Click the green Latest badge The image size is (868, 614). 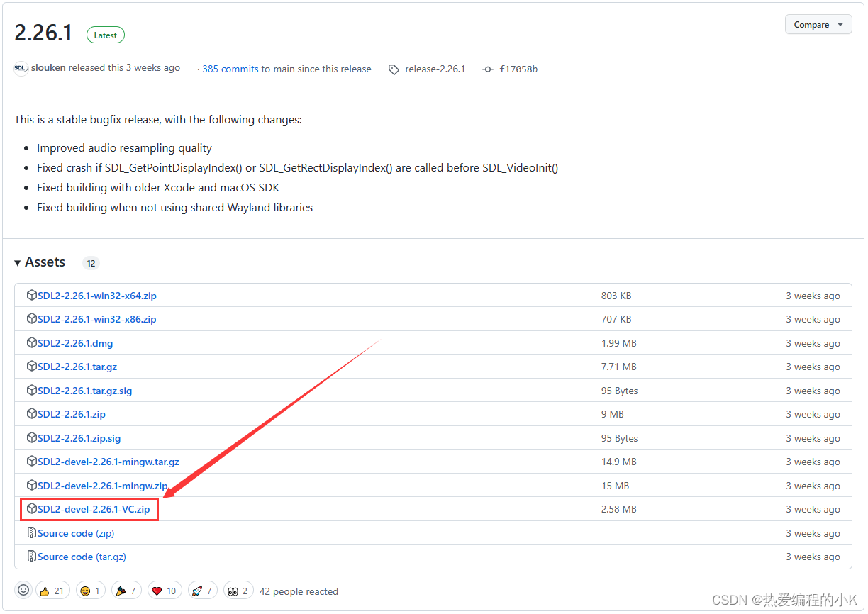[106, 35]
